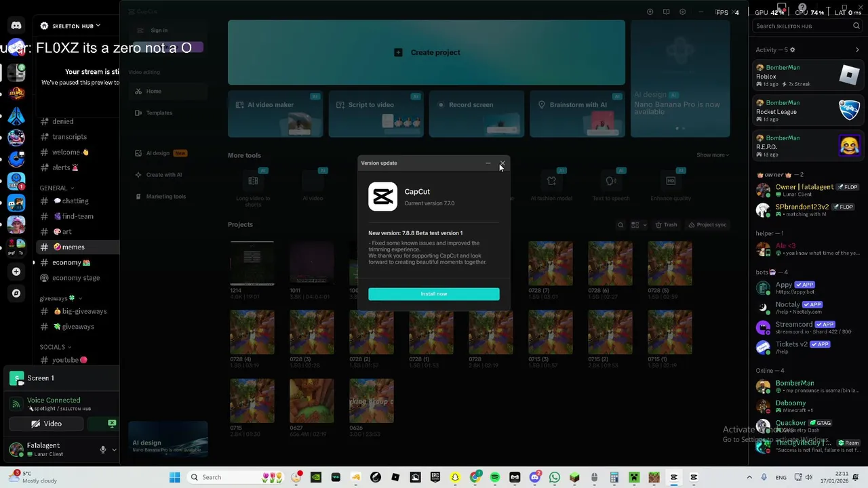
Task: Click the Search SKELETON HUB field
Action: pyautogui.click(x=807, y=26)
